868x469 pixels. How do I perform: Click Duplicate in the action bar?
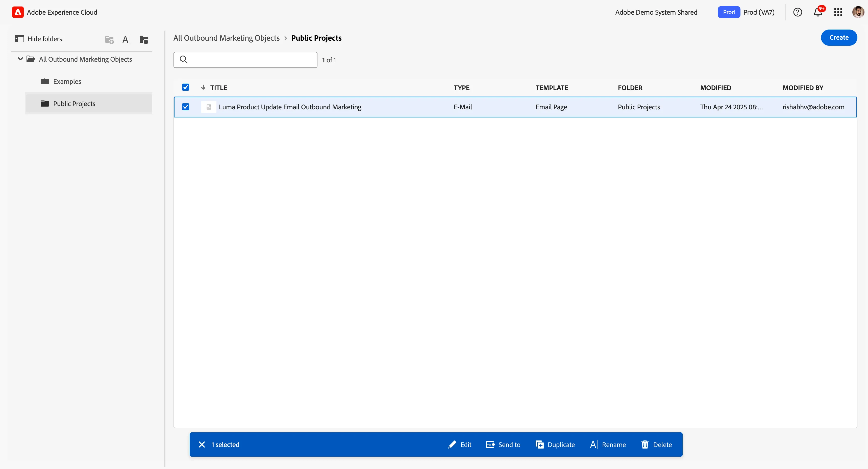tap(555, 445)
